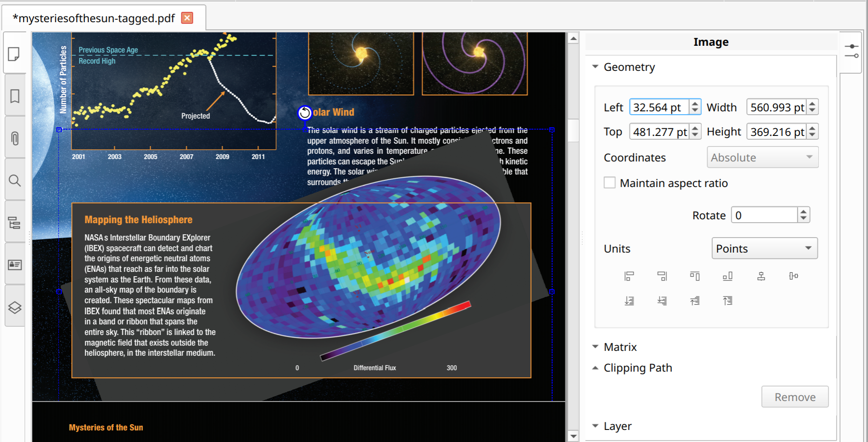Increase the Rotate value with stepper arrow
The height and width of the screenshot is (442, 868).
(803, 211)
